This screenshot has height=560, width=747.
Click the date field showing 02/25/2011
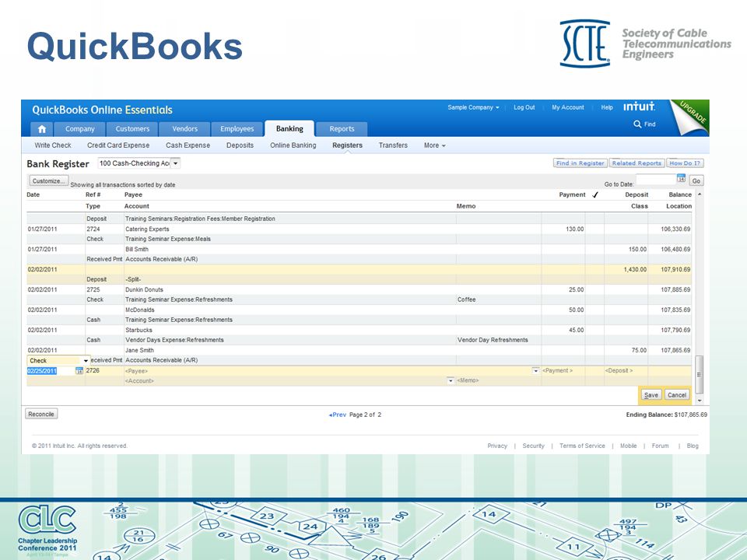[51, 371]
